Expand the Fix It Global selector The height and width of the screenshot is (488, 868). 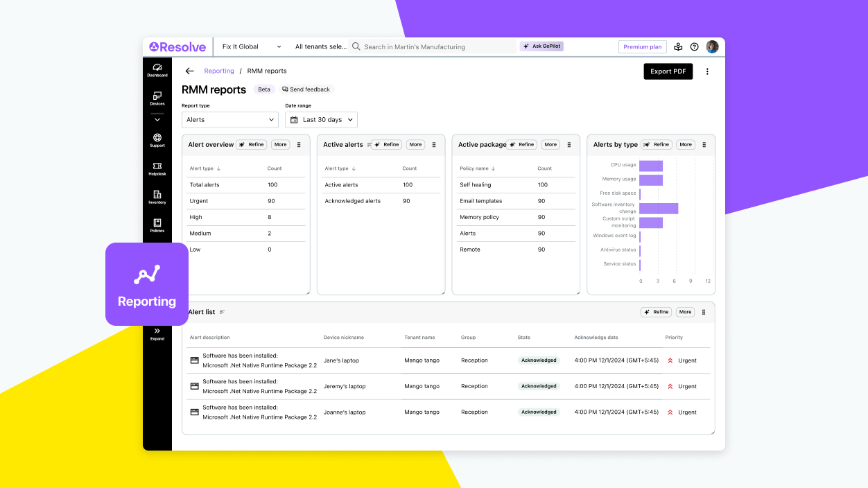251,46
